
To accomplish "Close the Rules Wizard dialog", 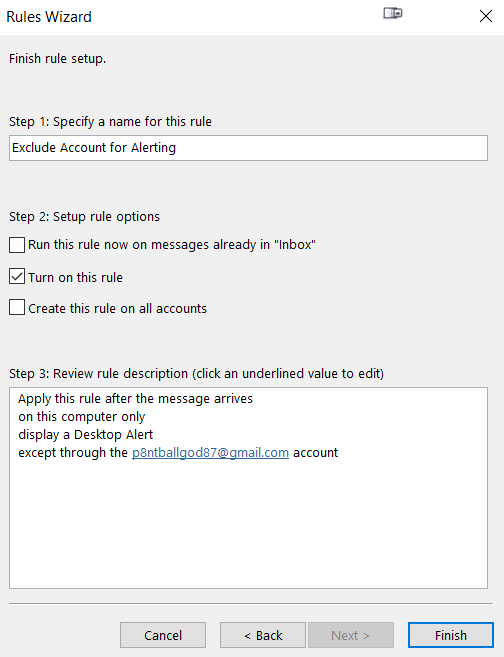I will pos(486,16).
